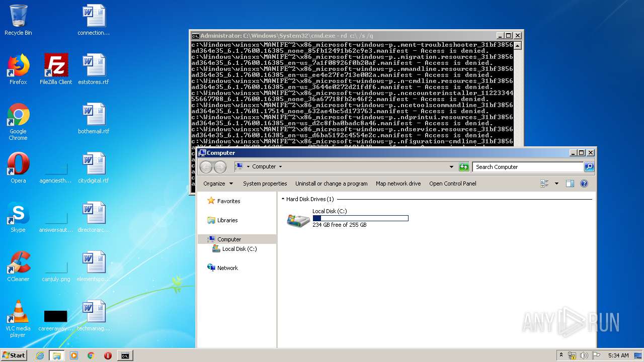Click the Search Computer input field

tap(528, 167)
